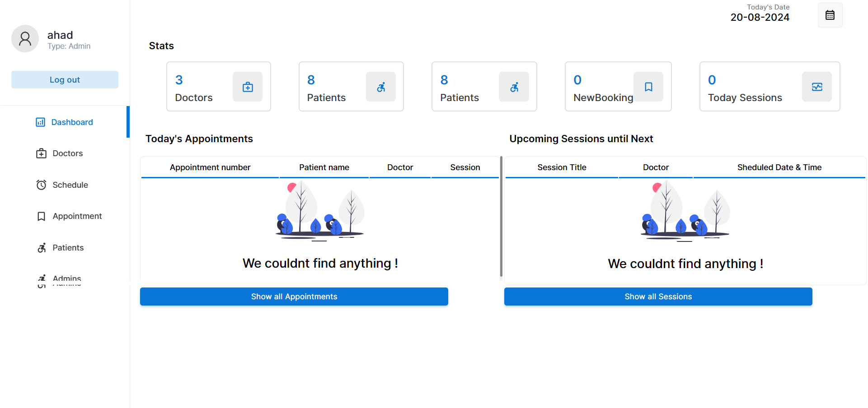Open the Patients sidebar page
868x408 pixels.
click(x=68, y=248)
